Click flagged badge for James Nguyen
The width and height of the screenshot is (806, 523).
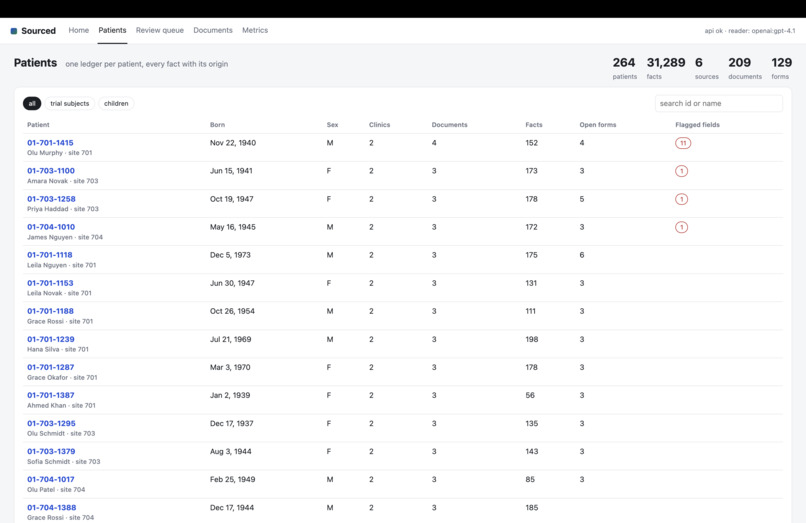(x=681, y=227)
